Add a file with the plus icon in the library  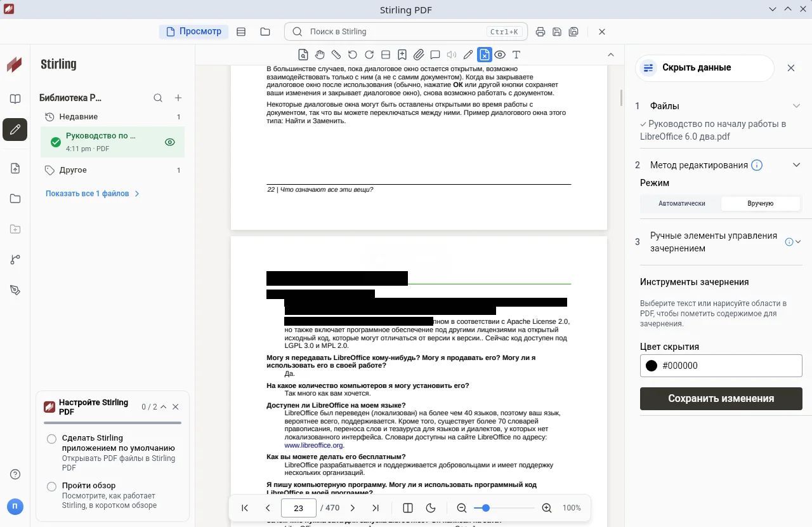178,98
